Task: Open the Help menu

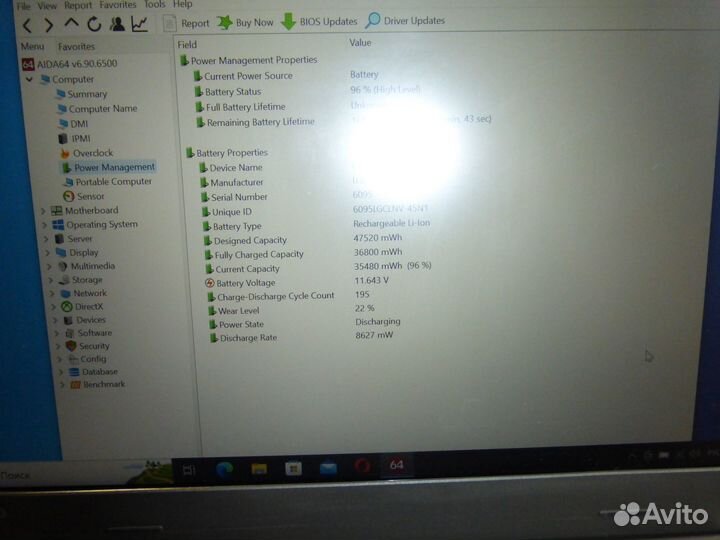Action: coord(183,4)
